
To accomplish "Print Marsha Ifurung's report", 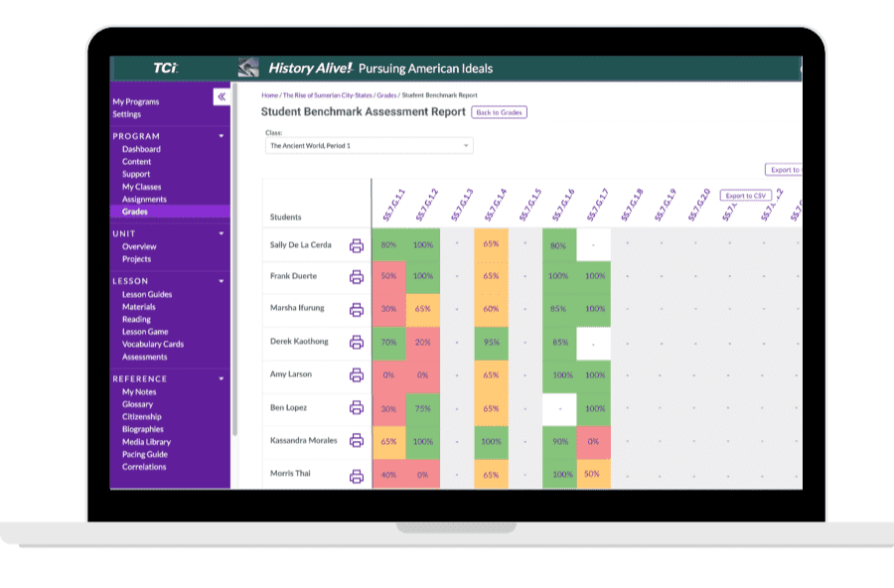I will (x=357, y=310).
